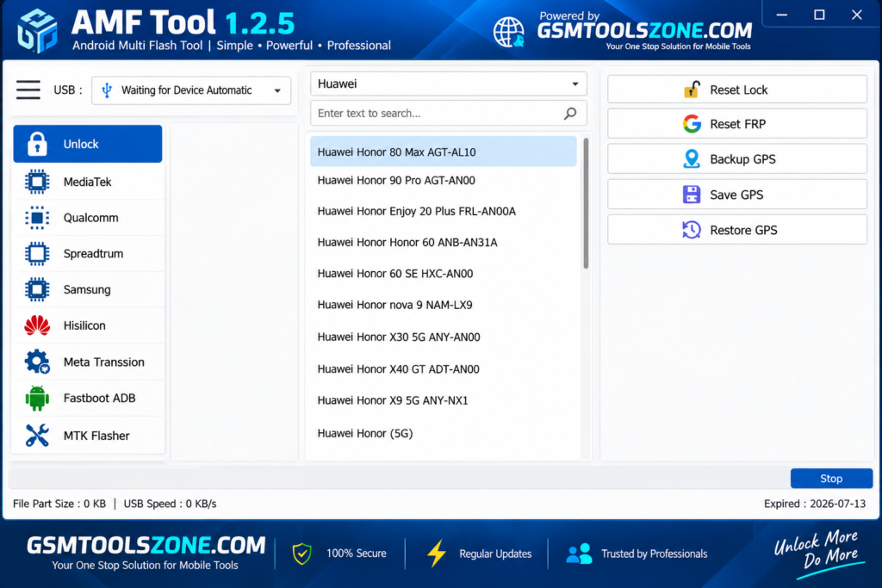Screen dimensions: 882x588
Task: Open the Qualcomm section
Action: click(89, 218)
